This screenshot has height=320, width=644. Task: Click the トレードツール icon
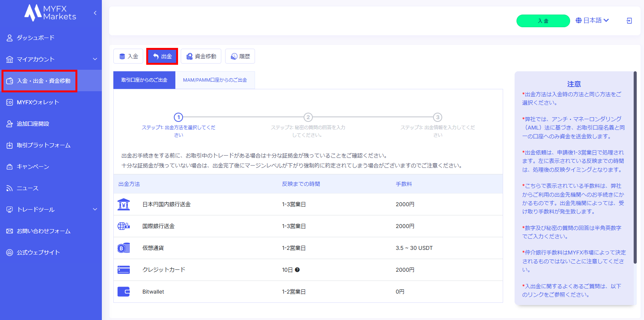[x=10, y=210]
